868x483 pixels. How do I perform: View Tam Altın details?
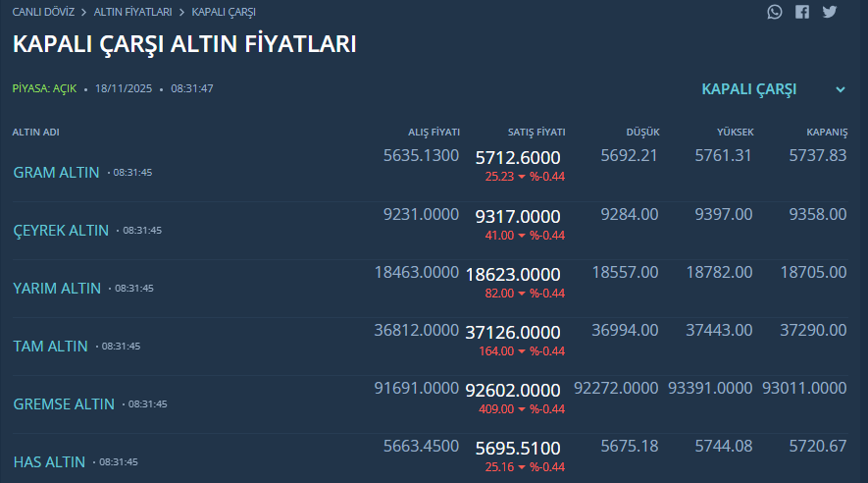click(x=50, y=346)
